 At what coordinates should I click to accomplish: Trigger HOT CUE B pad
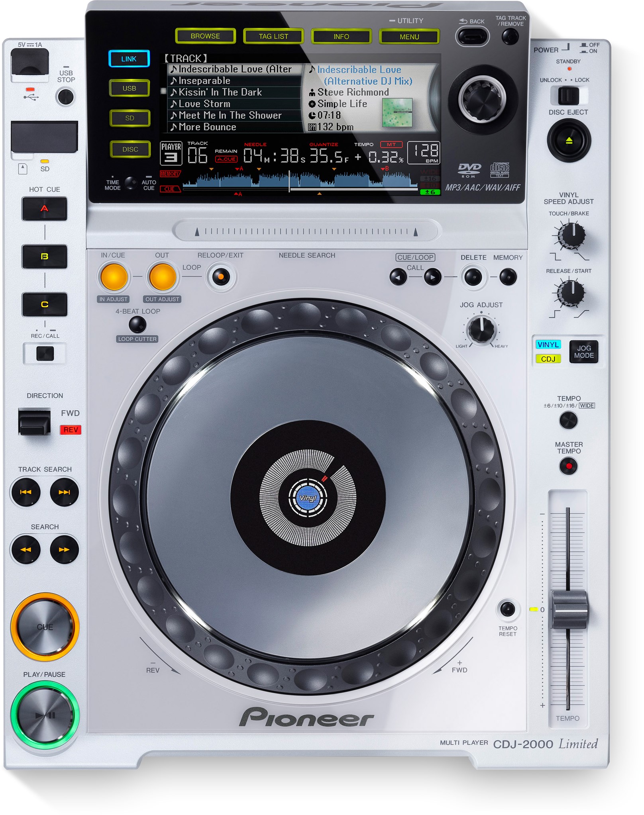[44, 257]
